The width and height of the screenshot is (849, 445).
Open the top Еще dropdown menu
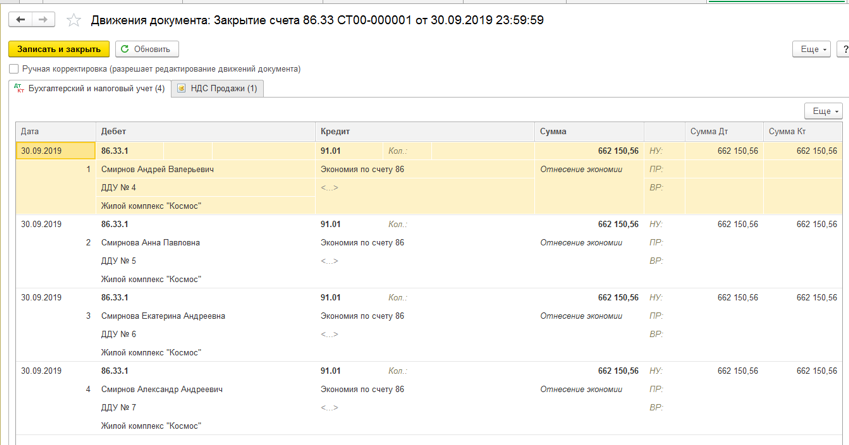813,49
